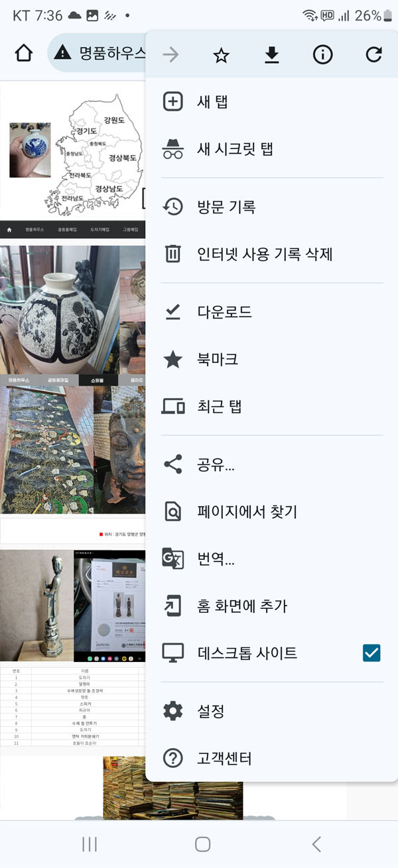398x868 pixels.
Task: Open 새 시크릿 탭 incognito tab
Action: (x=272, y=149)
